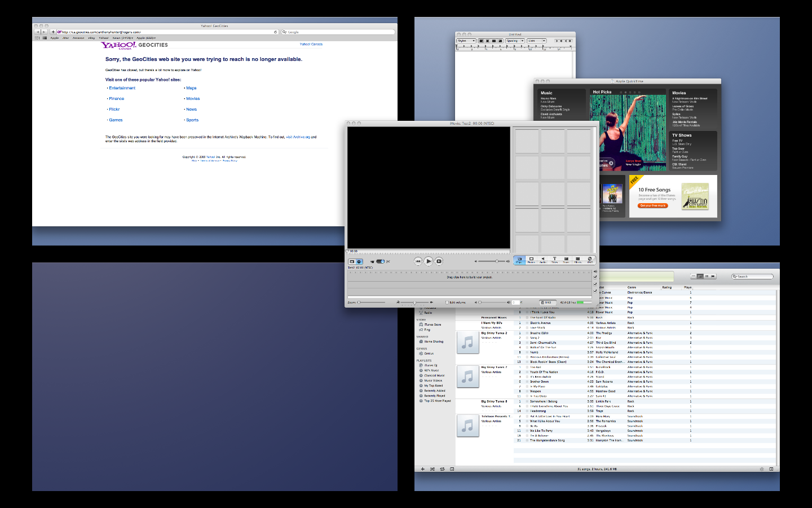This screenshot has width=812, height=508.
Task: Show or hide iTunes artwork viewer
Action: click(452, 469)
